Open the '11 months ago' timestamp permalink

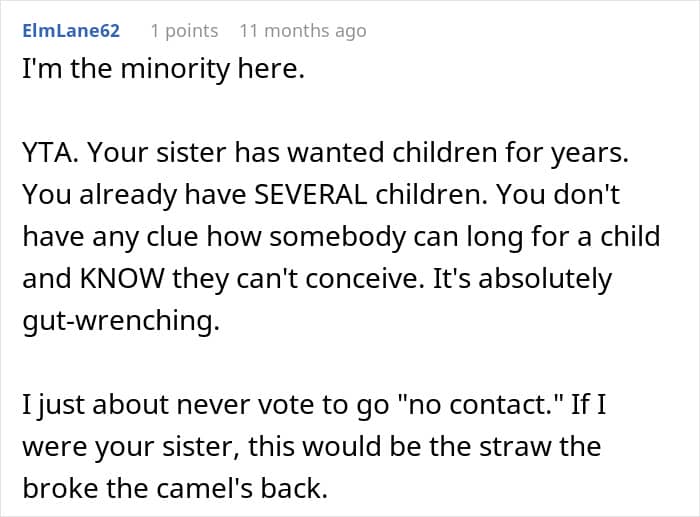303,31
